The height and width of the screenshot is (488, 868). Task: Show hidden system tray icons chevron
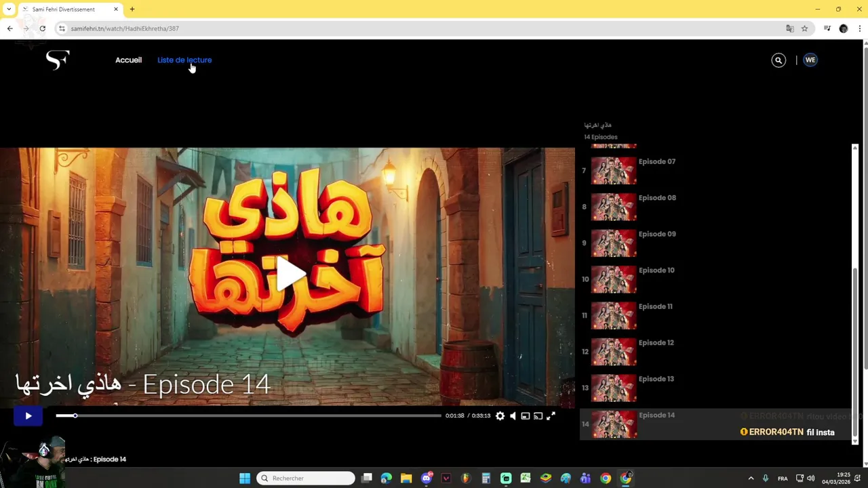(x=751, y=479)
